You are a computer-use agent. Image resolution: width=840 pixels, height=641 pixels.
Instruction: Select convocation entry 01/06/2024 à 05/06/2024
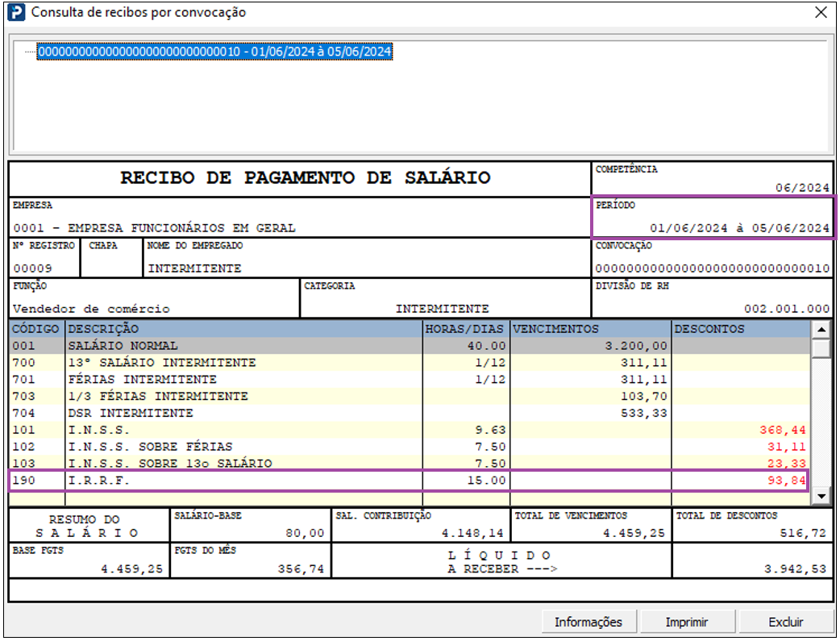coord(214,52)
